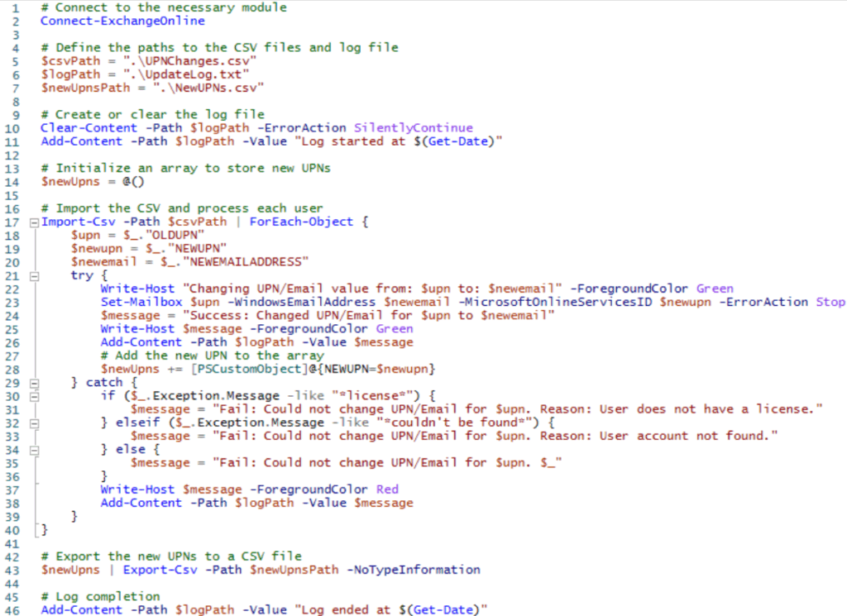Click the Set-Mailbox cmdlet
This screenshot has width=847, height=616.
click(x=141, y=303)
